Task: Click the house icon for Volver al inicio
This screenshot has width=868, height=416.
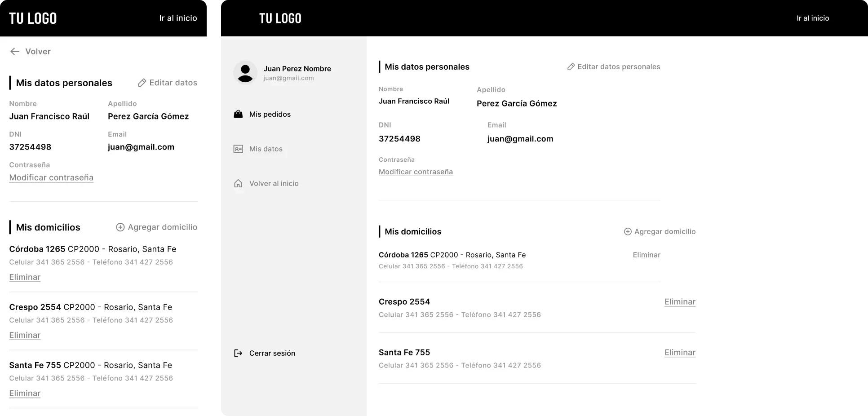Action: pyautogui.click(x=238, y=183)
